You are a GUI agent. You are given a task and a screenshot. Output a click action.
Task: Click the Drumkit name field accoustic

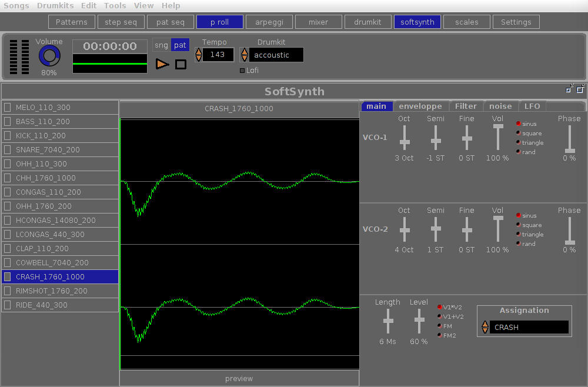coord(276,55)
